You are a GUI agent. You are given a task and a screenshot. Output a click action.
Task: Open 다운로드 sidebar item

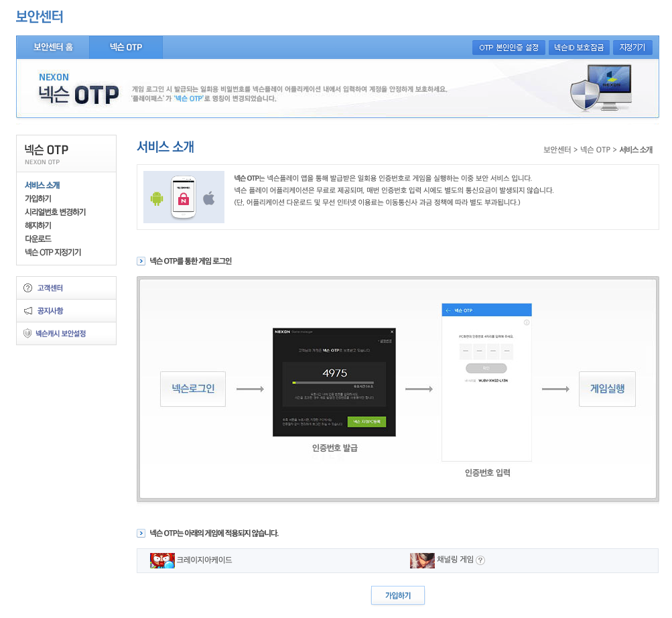pos(38,239)
